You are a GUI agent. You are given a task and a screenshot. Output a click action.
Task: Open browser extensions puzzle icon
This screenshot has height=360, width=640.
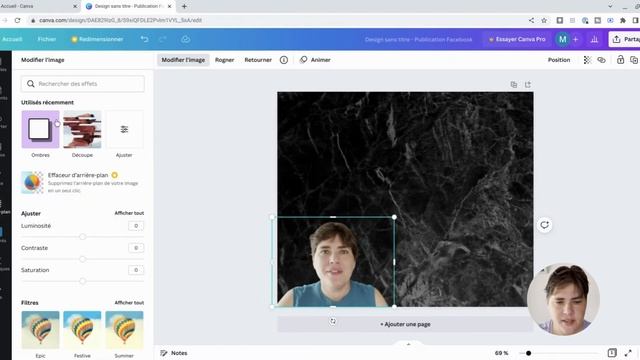click(x=623, y=20)
